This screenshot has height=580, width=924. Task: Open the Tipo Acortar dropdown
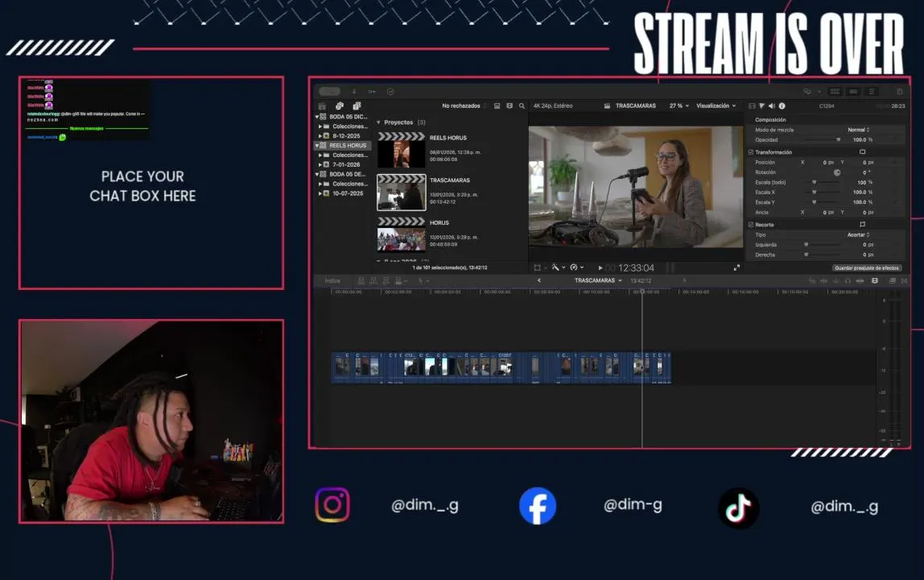[859, 235]
